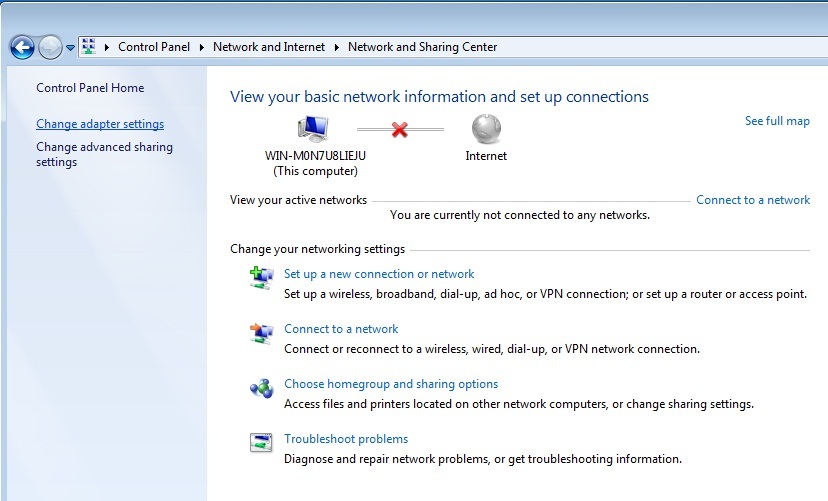Click the Internet globe icon
Viewport: 828px width, 501px height.
tap(486, 129)
